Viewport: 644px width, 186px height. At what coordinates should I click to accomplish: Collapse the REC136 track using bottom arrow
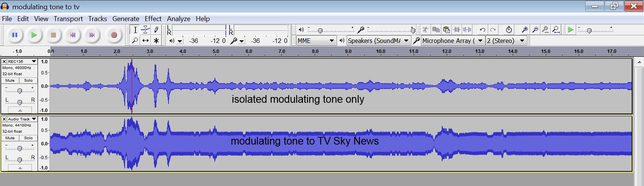coord(20,110)
